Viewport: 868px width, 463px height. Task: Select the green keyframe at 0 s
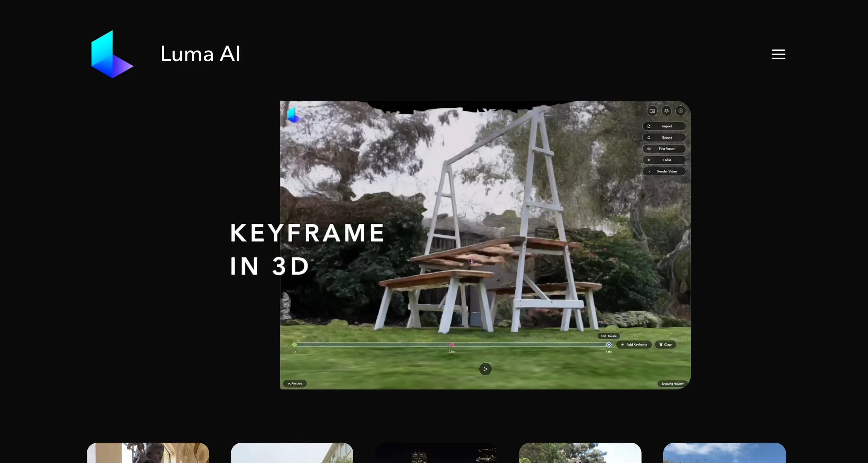click(x=294, y=345)
